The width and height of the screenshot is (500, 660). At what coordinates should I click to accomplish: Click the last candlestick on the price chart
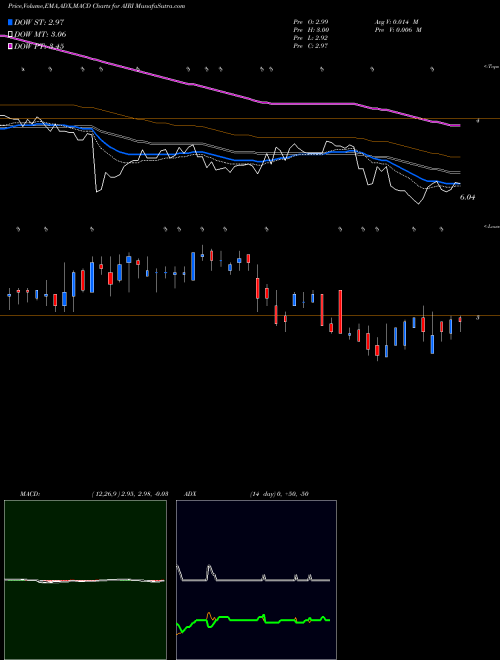(460, 323)
